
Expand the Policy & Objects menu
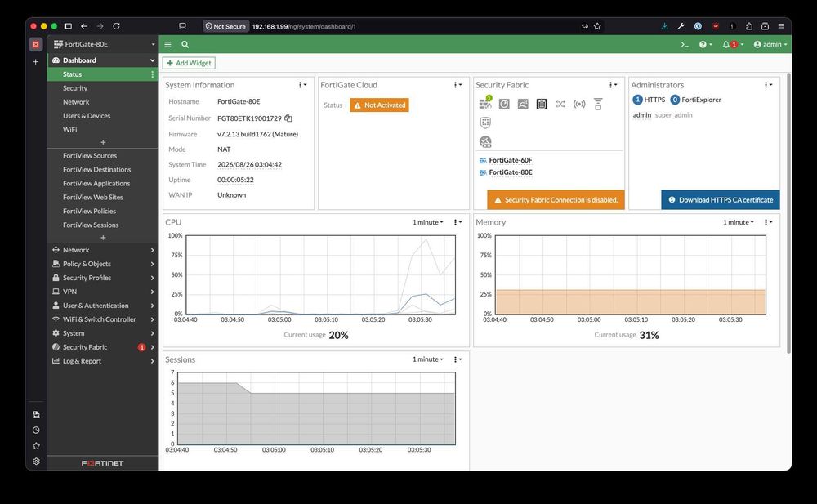coord(103,264)
